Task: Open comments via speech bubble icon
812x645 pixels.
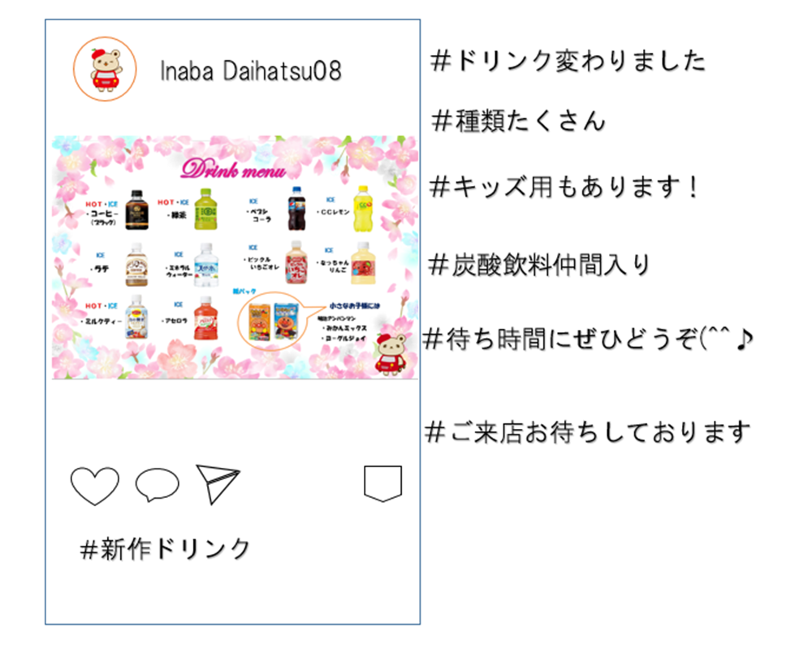Action: [x=157, y=485]
